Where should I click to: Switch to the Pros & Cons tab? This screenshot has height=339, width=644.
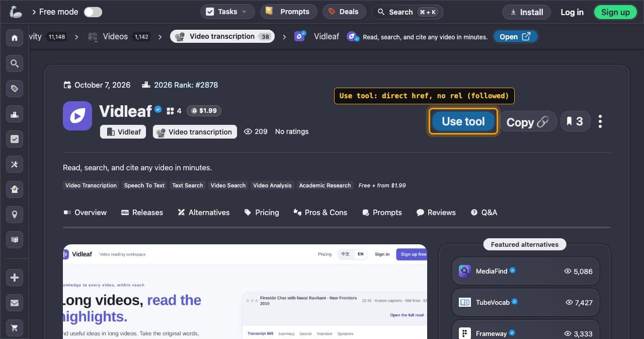point(320,213)
